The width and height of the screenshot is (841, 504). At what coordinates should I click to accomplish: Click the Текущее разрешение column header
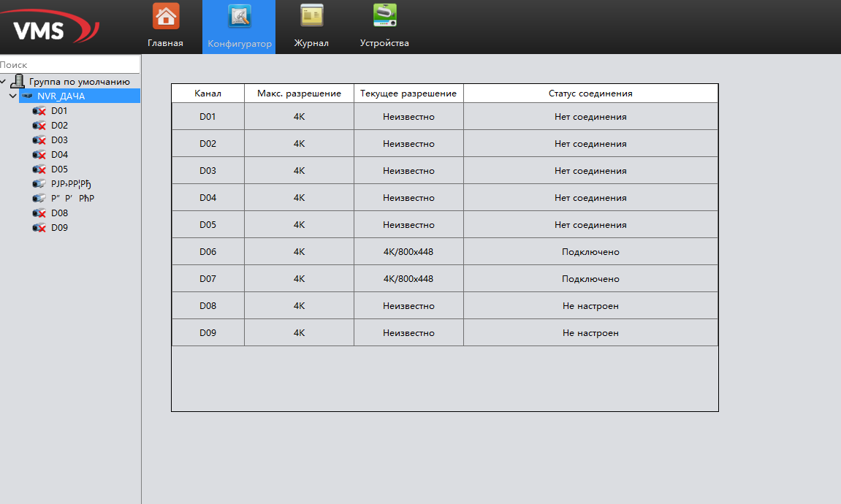point(408,93)
